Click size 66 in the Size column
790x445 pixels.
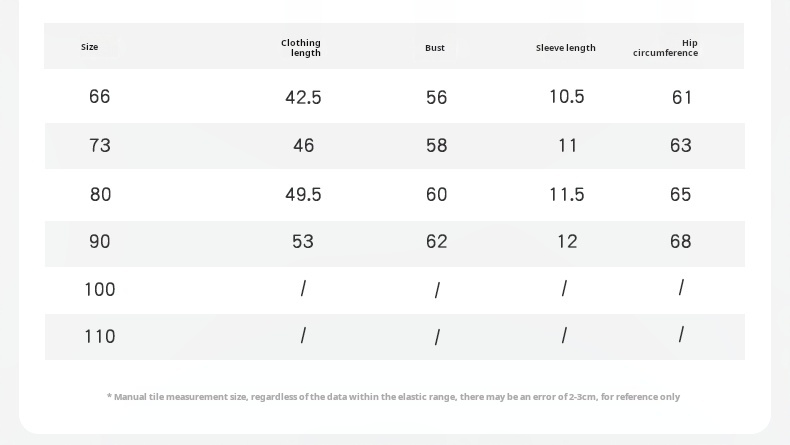tap(100, 97)
